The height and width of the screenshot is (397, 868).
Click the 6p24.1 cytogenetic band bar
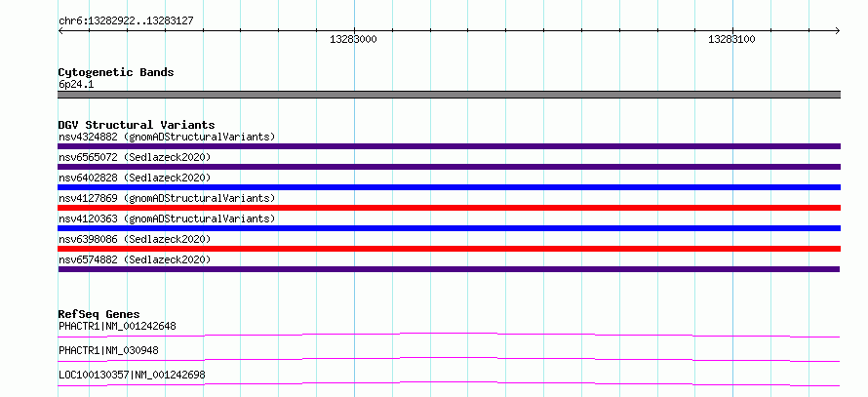449,95
